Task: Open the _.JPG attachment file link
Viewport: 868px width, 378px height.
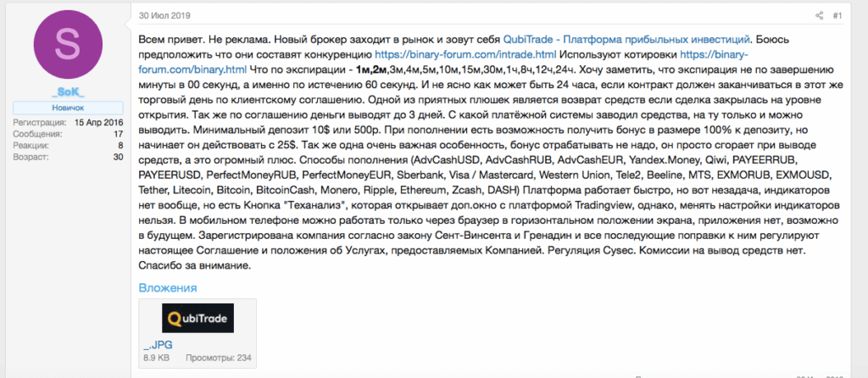Action: (154, 346)
